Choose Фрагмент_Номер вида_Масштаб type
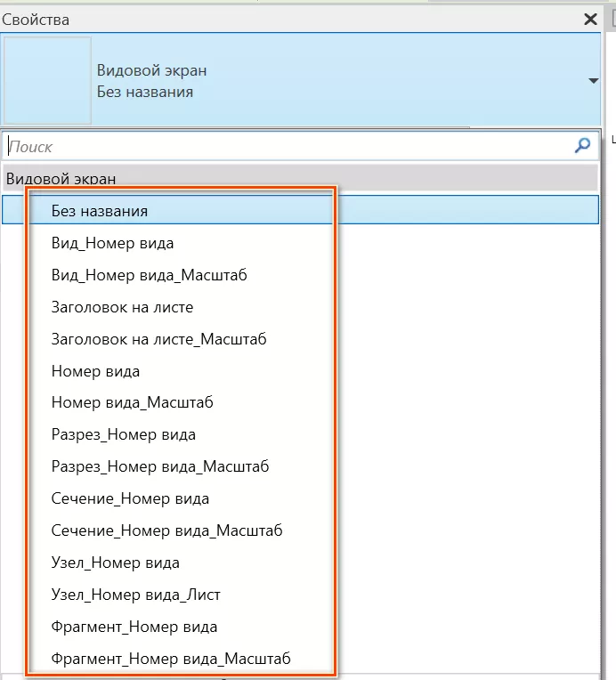Screen dimensions: 616x680 pyautogui.click(x=170, y=659)
